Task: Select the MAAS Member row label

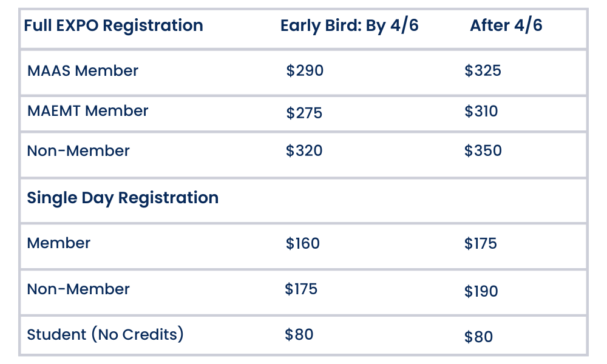Action: coord(83,71)
